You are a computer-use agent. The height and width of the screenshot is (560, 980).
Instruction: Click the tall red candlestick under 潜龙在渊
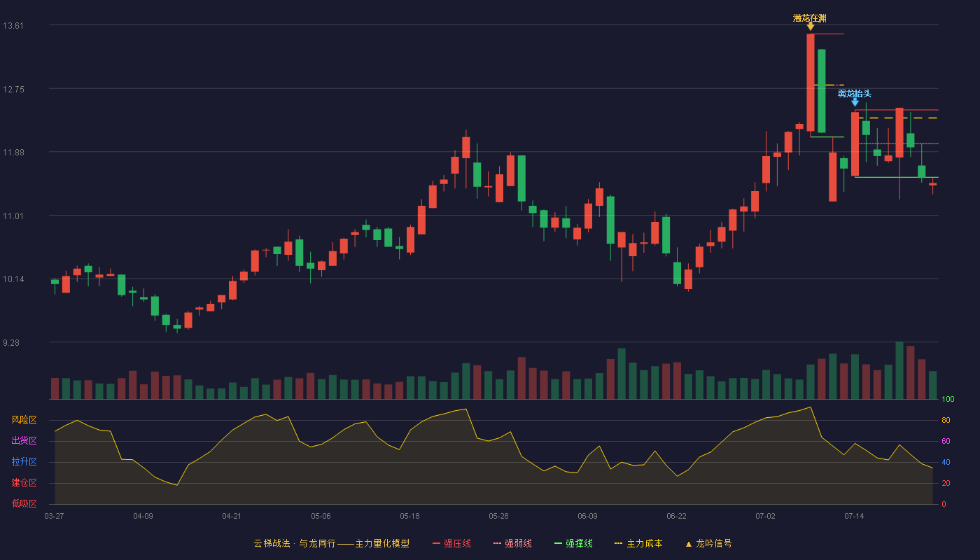[x=811, y=83]
